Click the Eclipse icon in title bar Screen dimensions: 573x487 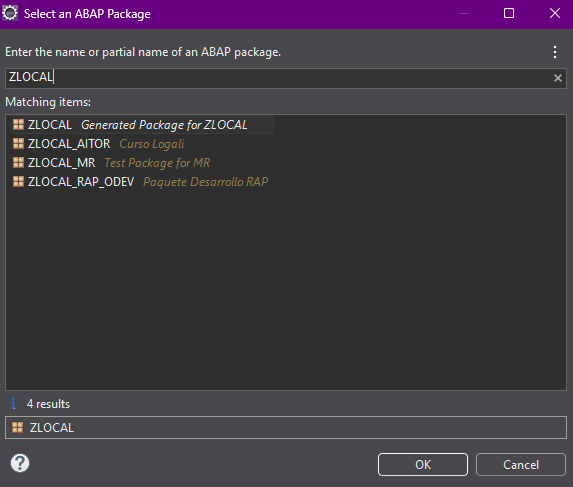(10, 14)
